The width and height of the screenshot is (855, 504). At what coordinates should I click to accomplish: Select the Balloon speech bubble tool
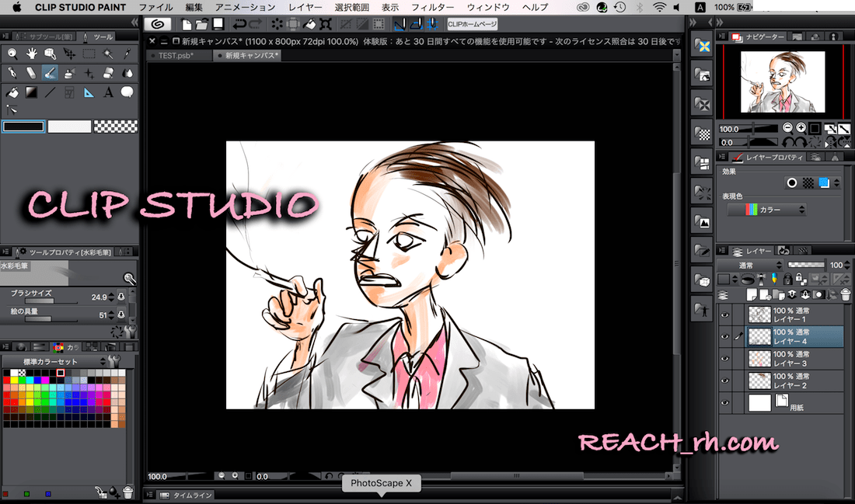127,92
